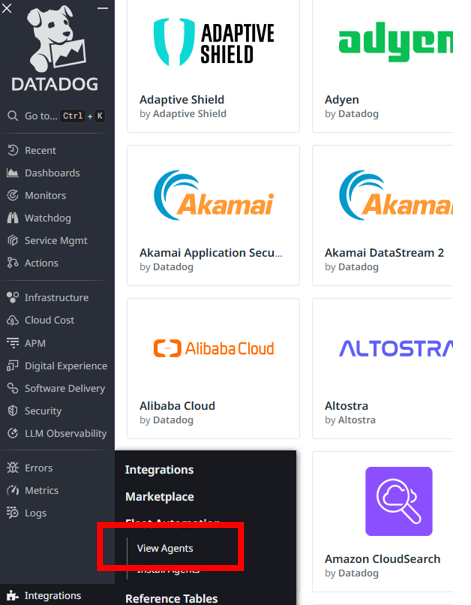Open Watchdog in the sidebar
Screen dimensions: 471x605
(x=48, y=218)
